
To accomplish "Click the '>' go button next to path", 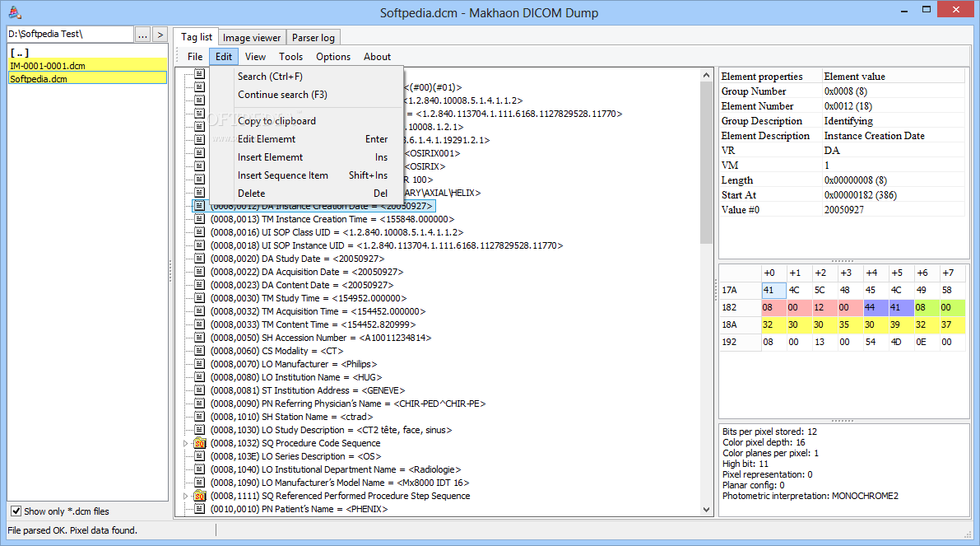I will [160, 35].
